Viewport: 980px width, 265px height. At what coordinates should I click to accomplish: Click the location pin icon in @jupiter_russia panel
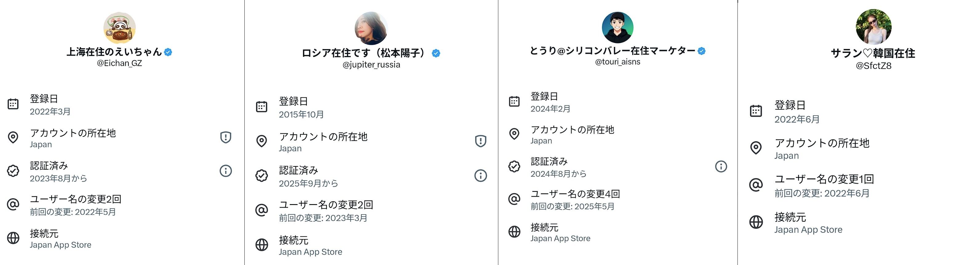point(262,141)
